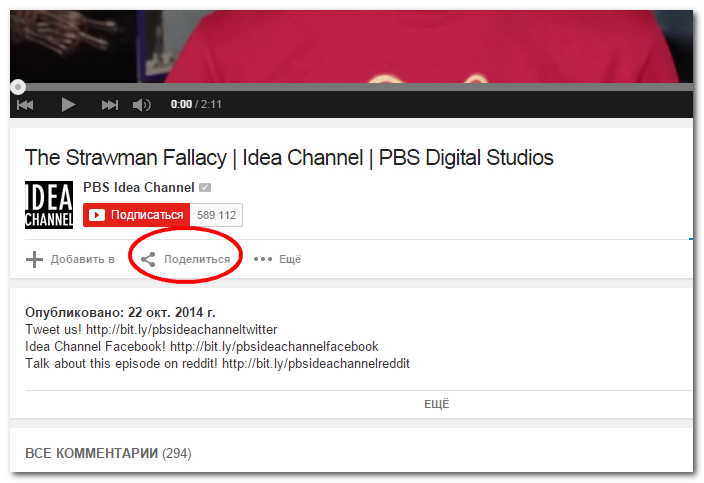Viewport: 704px width, 483px height.
Task: Click the verified badge next to channel name
Action: [205, 187]
